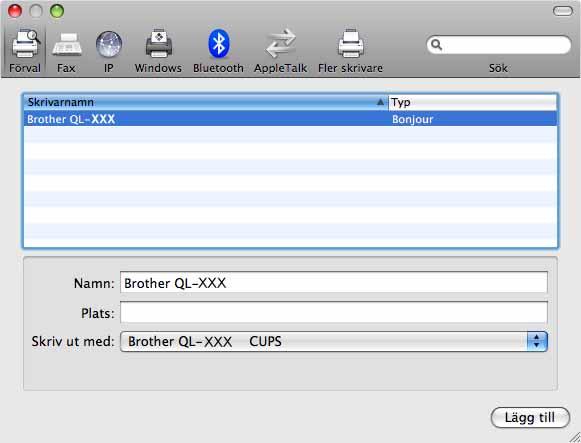This screenshot has height=443, width=581.
Task: Choose the Windows printer icon
Action: point(159,44)
